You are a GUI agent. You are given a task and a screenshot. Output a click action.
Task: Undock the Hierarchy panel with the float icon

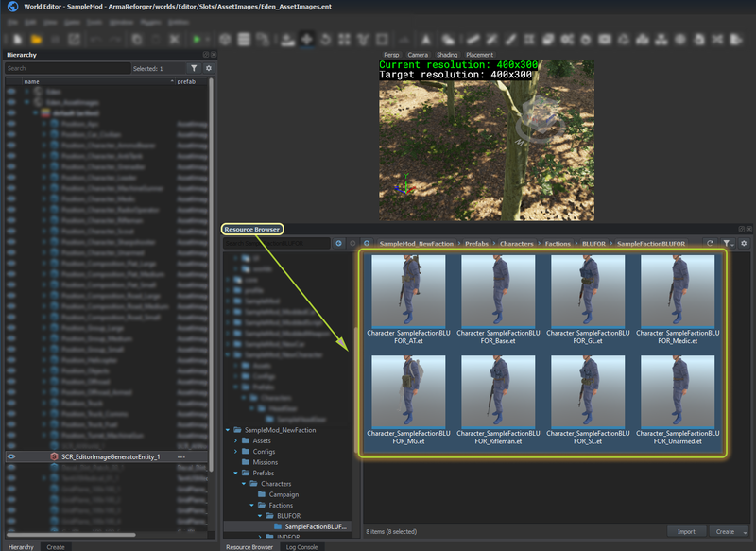point(206,55)
